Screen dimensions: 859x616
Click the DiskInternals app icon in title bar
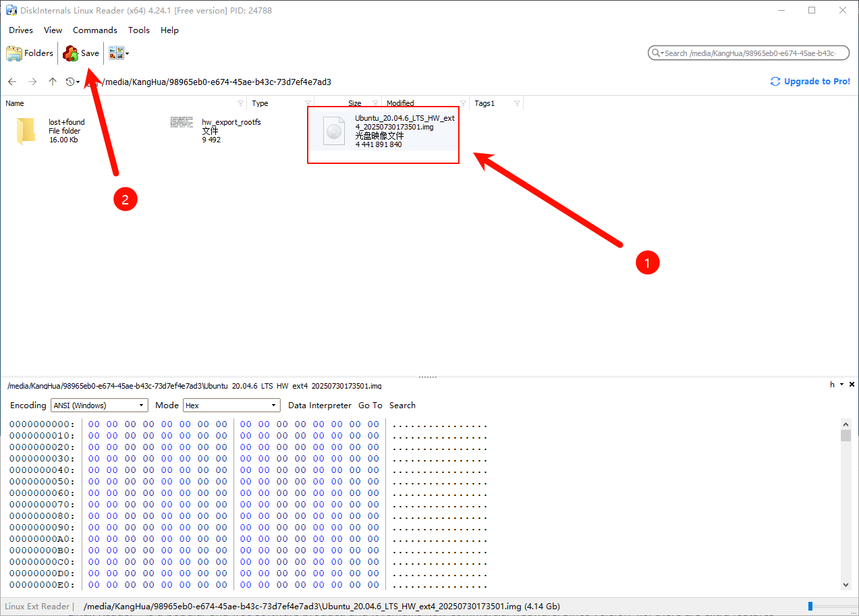(x=11, y=10)
